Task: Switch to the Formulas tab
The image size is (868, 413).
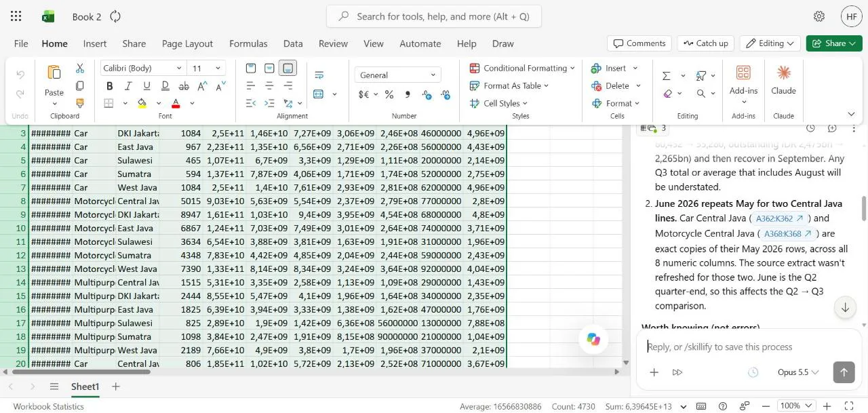Action: (248, 43)
